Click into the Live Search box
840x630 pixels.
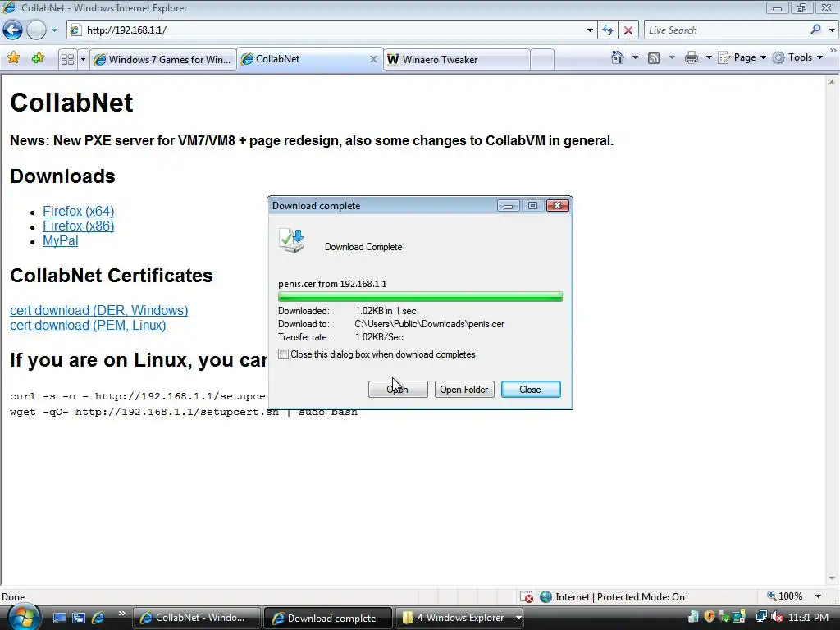coord(726,30)
